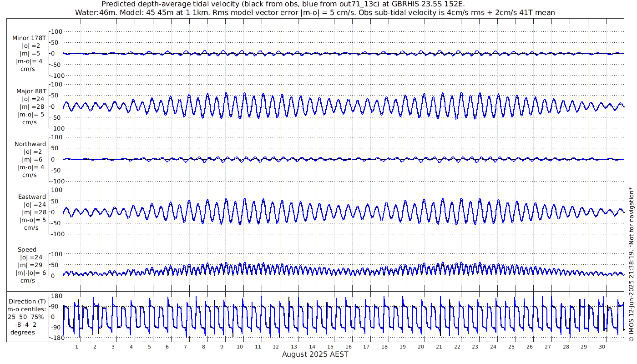The image size is (637, 364).
Task: Select the 'Major 88T' panel label
Action: point(31,91)
